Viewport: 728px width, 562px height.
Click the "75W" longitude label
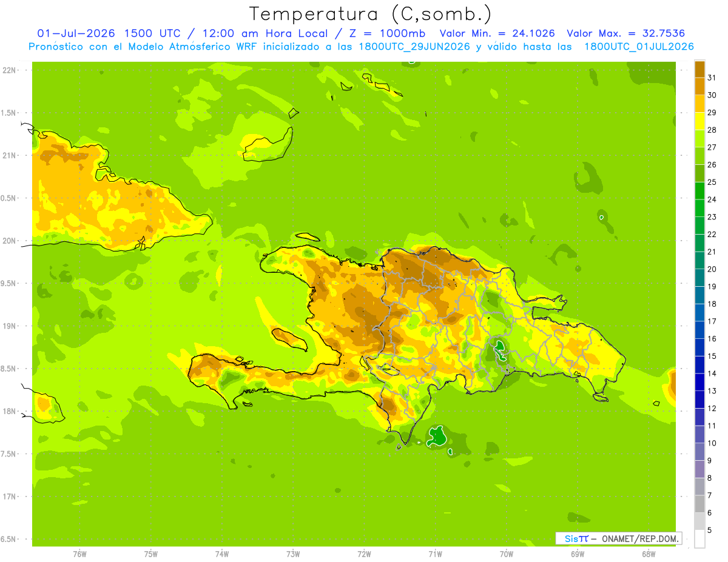click(x=151, y=554)
